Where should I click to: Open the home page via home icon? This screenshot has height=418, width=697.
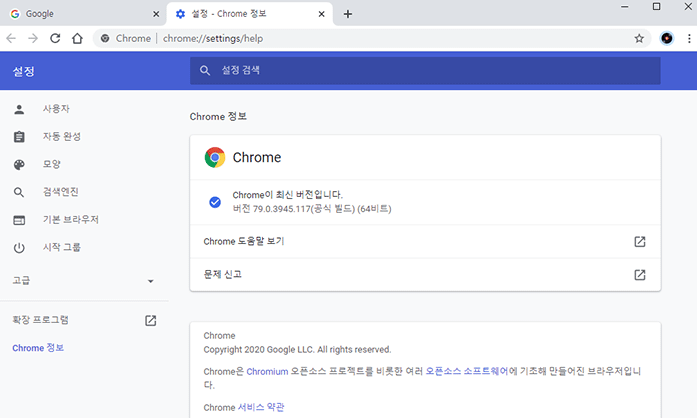point(77,39)
